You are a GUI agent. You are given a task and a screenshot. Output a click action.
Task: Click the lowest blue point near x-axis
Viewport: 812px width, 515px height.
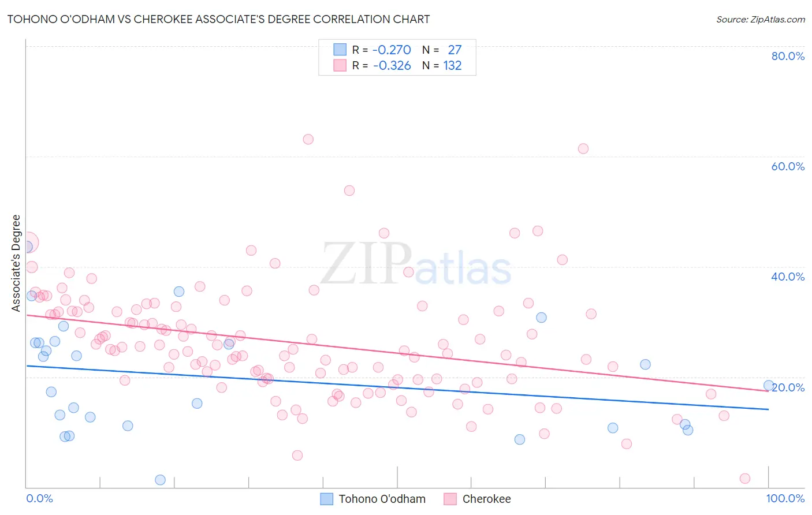click(161, 480)
